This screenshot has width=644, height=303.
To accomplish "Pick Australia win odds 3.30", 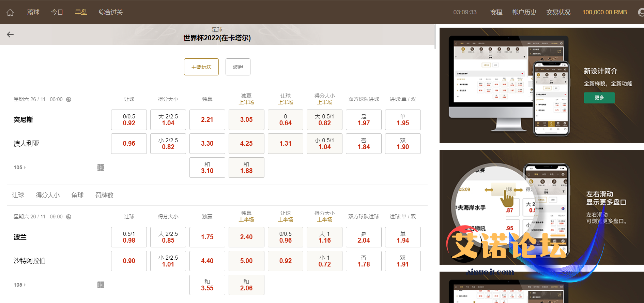I will tap(207, 144).
